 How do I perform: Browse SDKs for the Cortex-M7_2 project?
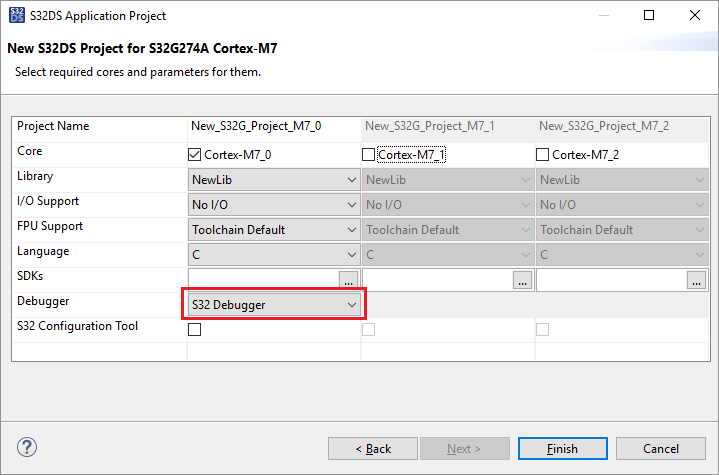tap(696, 281)
